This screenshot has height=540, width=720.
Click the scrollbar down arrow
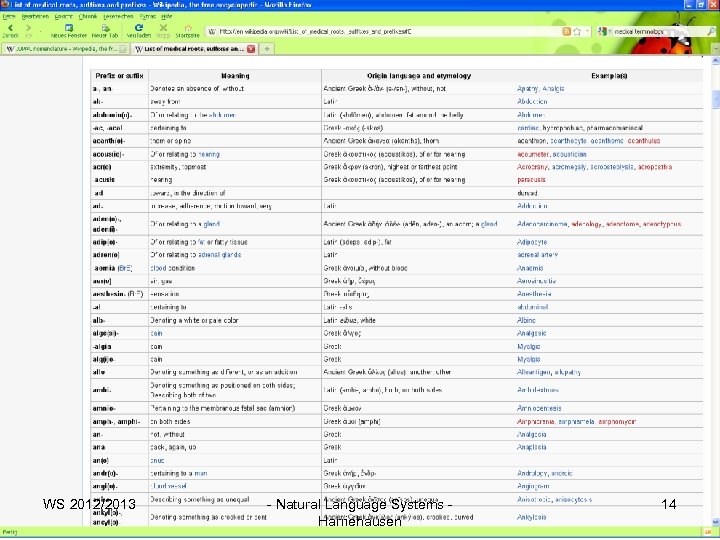(x=715, y=522)
